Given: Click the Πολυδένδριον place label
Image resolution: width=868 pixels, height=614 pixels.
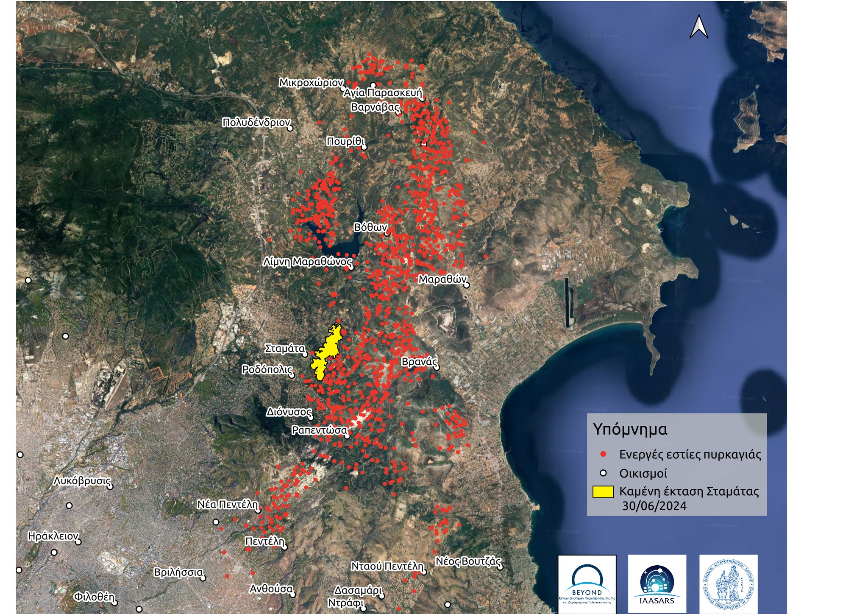Looking at the screenshot, I should (x=256, y=123).
